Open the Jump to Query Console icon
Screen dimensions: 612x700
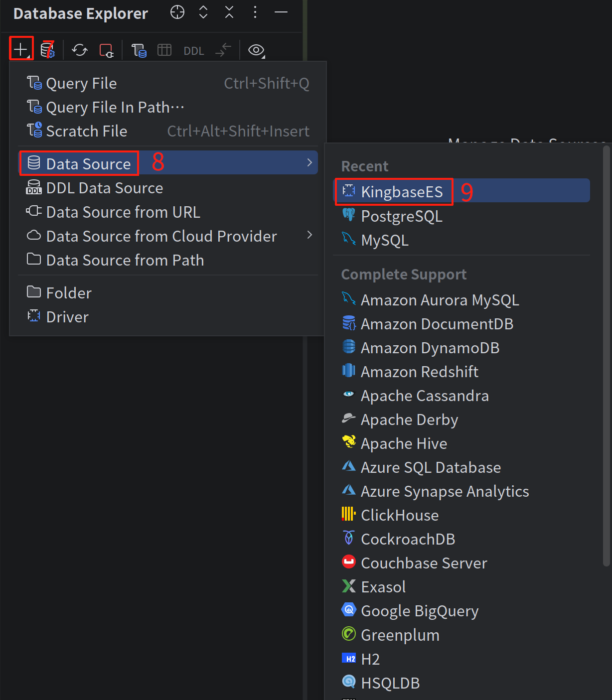(x=139, y=50)
